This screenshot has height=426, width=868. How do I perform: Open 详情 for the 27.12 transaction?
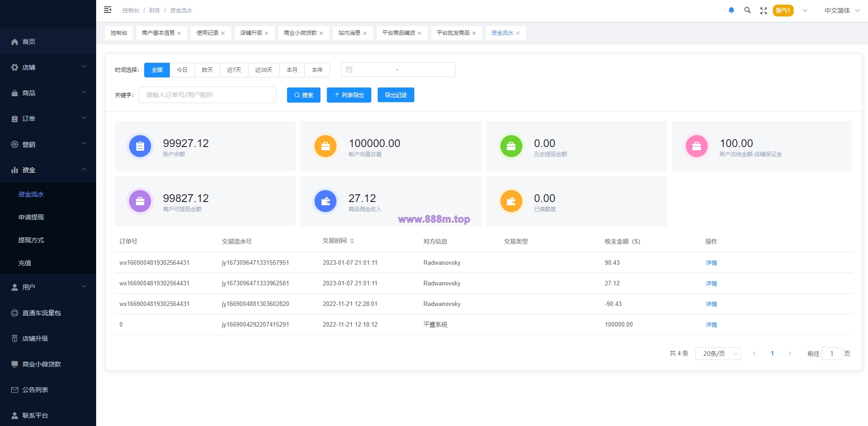click(x=711, y=284)
